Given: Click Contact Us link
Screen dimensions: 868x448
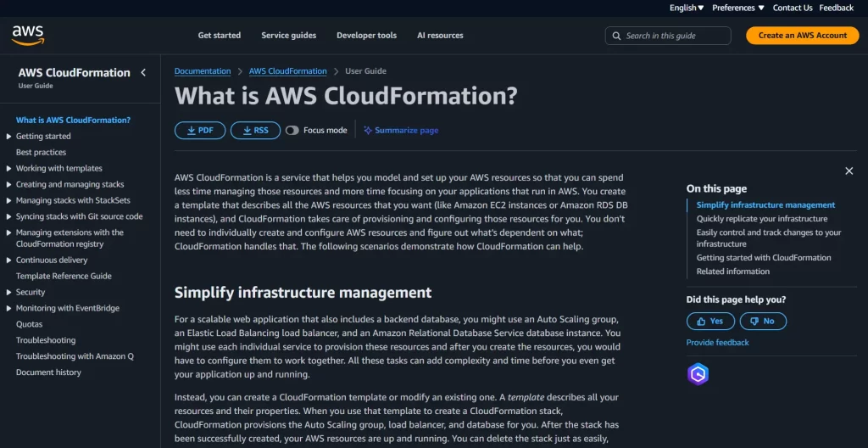Looking at the screenshot, I should coord(793,8).
